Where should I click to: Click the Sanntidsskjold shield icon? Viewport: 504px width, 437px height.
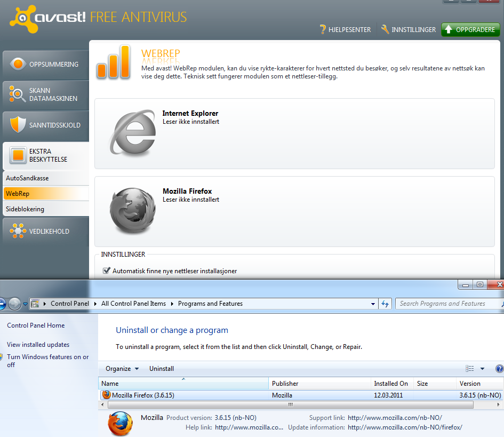pyautogui.click(x=18, y=124)
